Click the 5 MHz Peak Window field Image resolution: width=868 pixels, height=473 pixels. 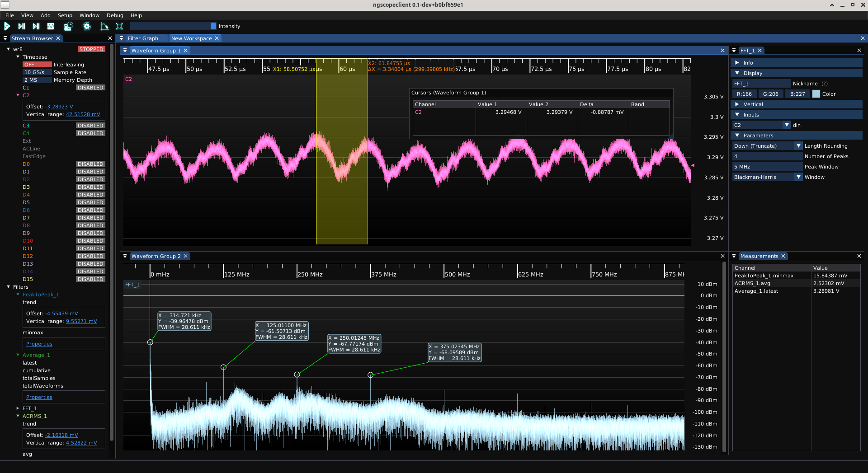pyautogui.click(x=767, y=167)
